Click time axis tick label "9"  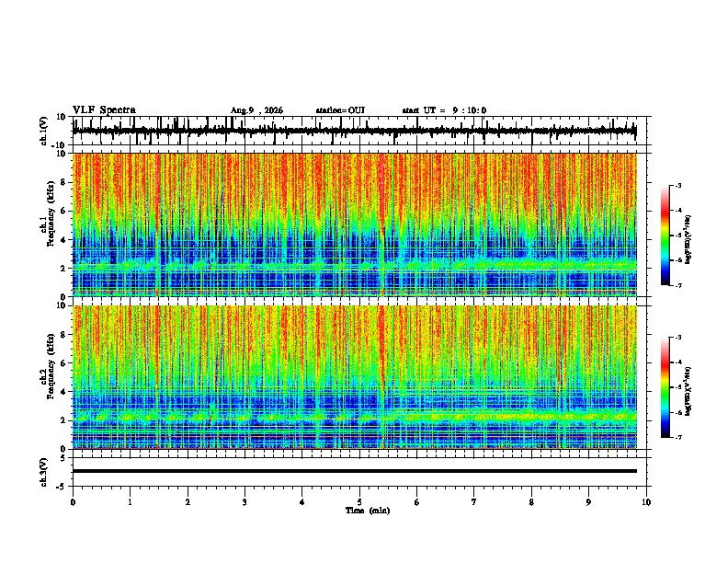coord(588,502)
